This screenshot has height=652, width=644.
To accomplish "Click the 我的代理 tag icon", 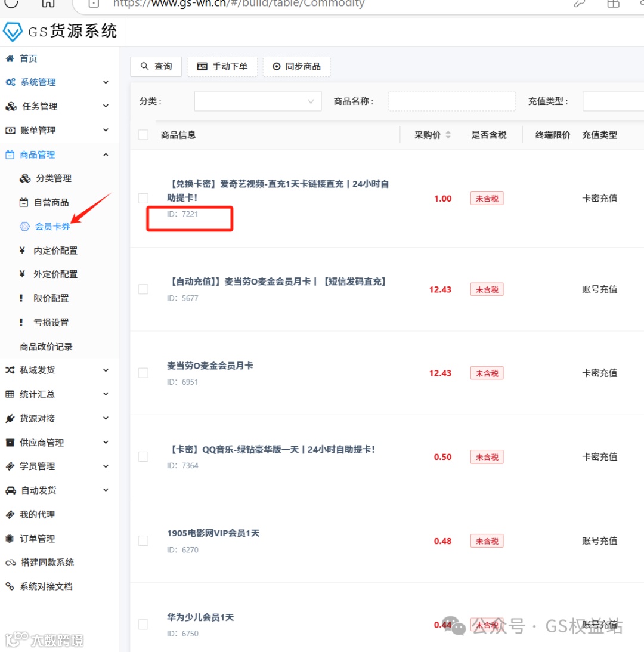I will click(x=10, y=515).
